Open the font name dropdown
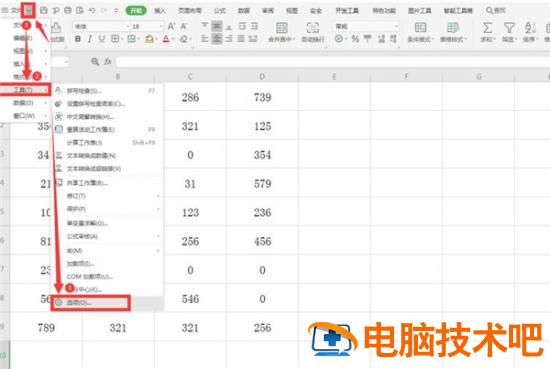This screenshot has width=550, height=369. coord(127,26)
